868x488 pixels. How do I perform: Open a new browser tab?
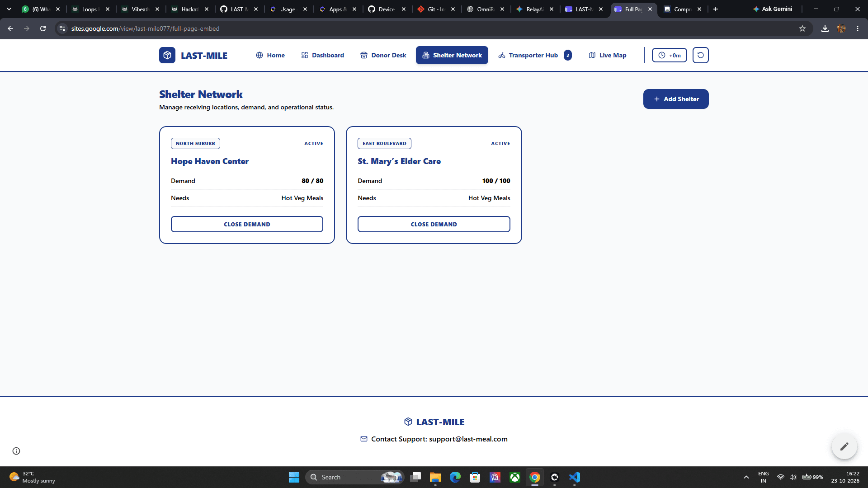tap(716, 9)
